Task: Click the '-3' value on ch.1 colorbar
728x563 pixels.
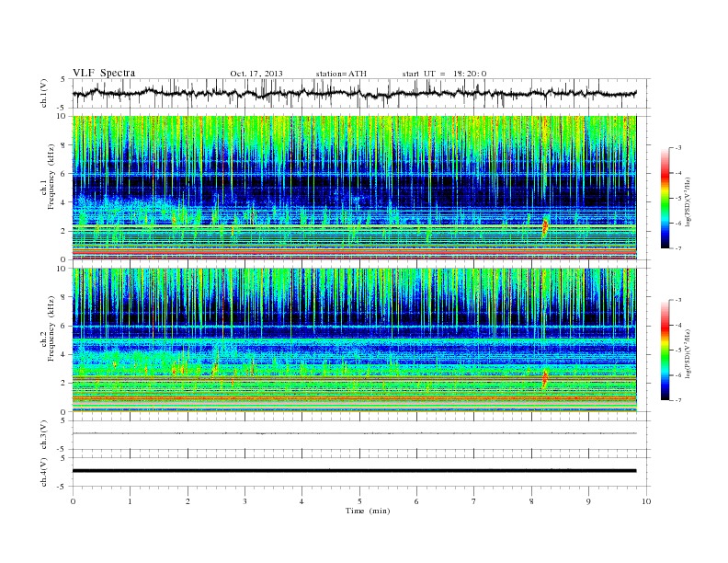Action: (x=678, y=148)
